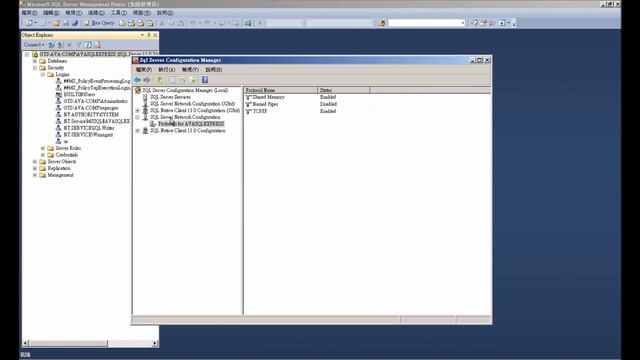Expand the Credentials folder
The width and height of the screenshot is (640, 360).
tap(43, 155)
